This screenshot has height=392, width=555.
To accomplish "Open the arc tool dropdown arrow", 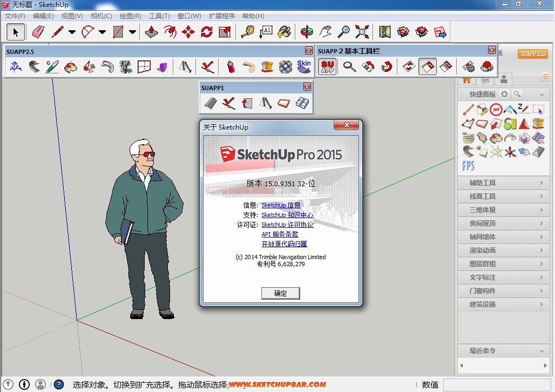I will tap(102, 32).
